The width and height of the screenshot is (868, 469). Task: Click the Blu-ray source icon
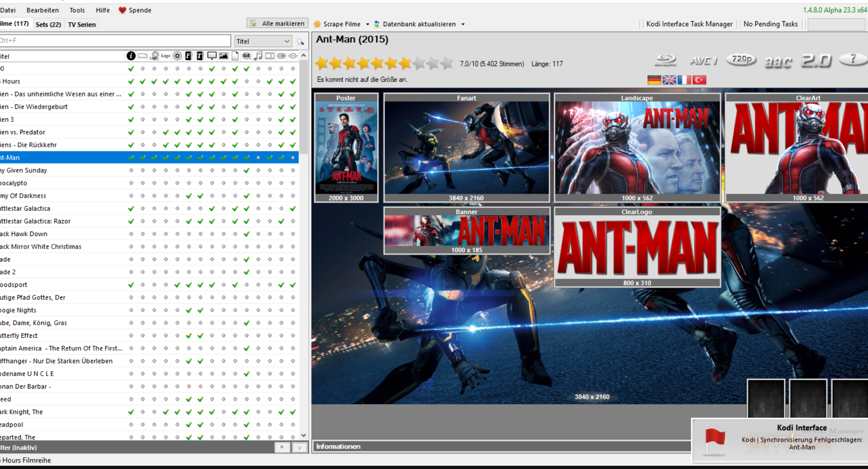[666, 61]
